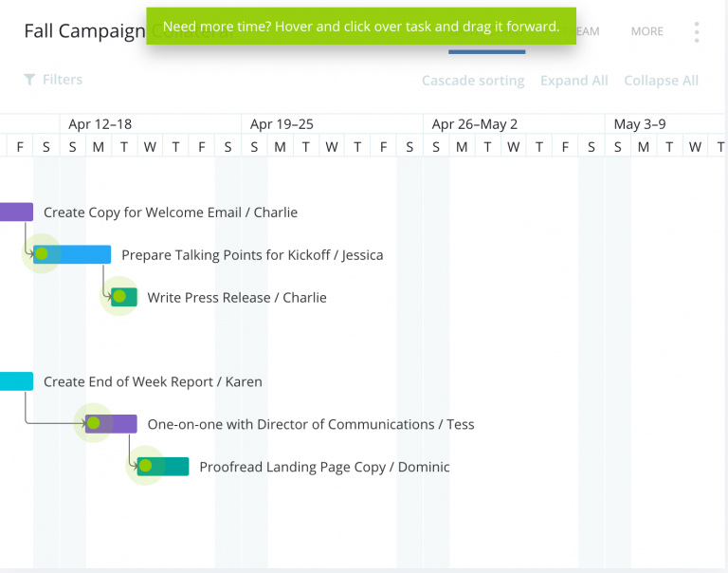Viewport: 728px width, 573px height.
Task: Open the MORE tab
Action: click(647, 31)
